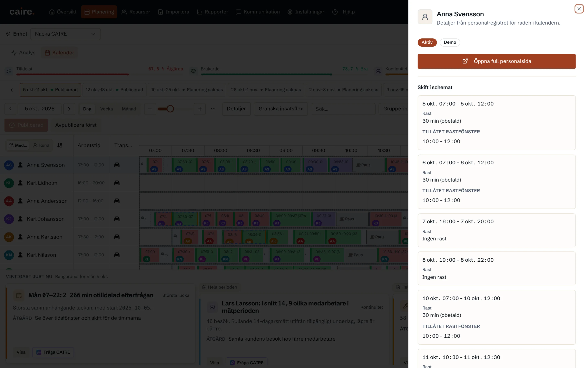Click the sort order icon

point(60,145)
